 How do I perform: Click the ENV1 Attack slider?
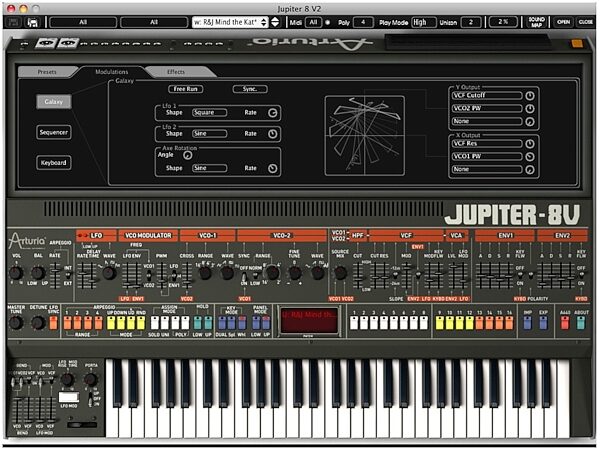coord(480,276)
